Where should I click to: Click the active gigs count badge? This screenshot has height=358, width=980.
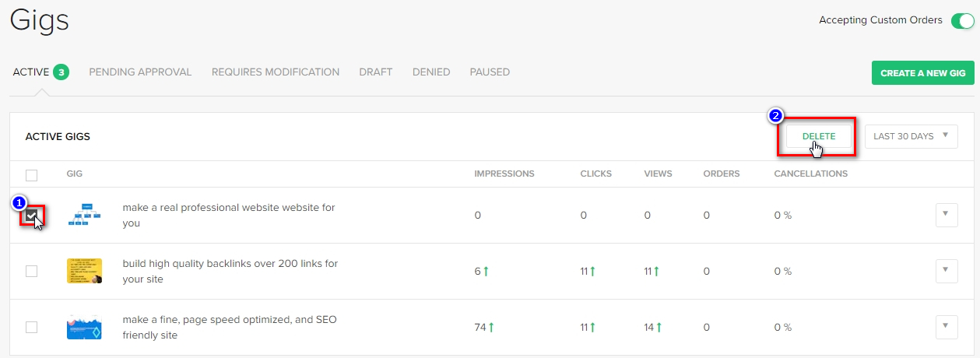[x=61, y=72]
